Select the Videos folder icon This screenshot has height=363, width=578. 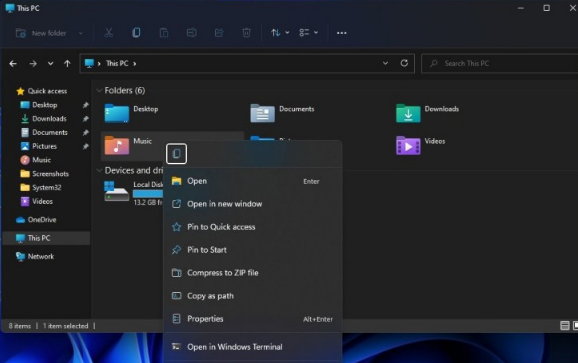(408, 145)
